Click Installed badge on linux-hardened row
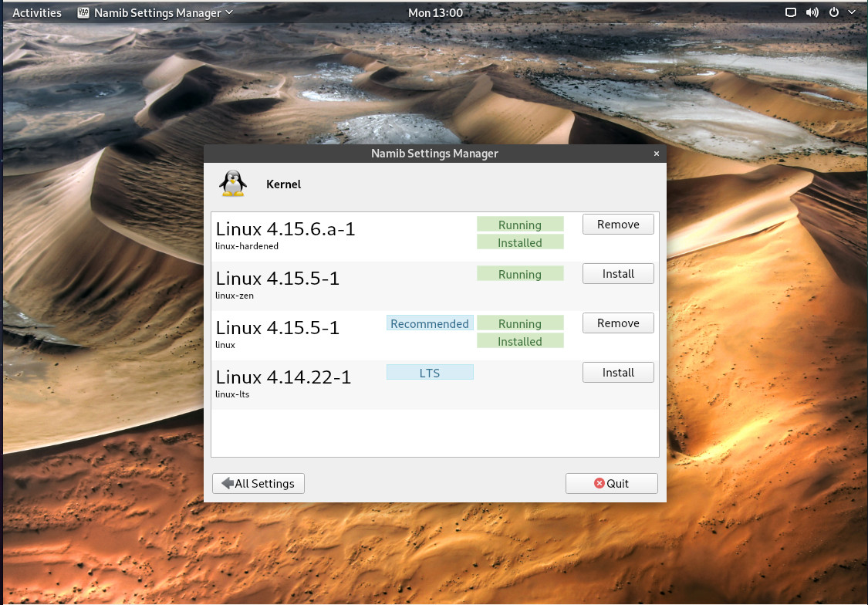 [520, 242]
